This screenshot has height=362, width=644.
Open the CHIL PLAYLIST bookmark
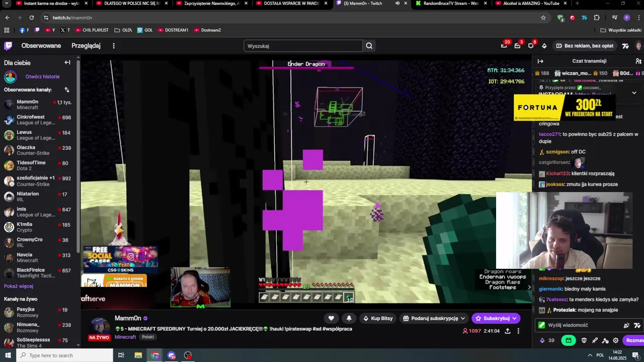[x=92, y=30]
